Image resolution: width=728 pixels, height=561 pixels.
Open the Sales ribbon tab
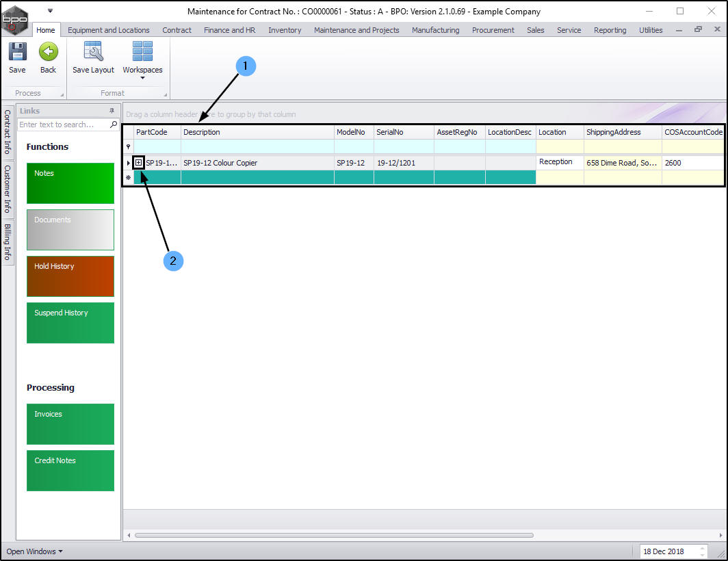tap(535, 30)
